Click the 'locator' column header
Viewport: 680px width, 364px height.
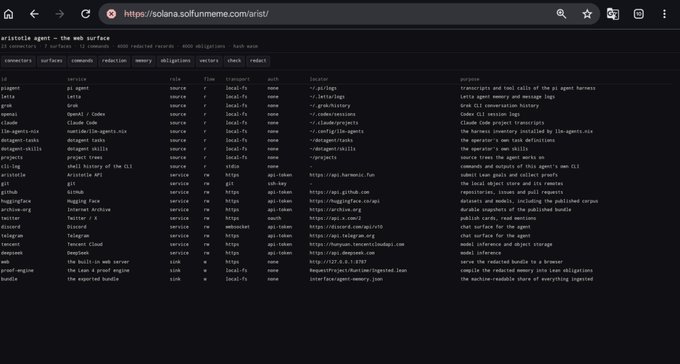point(319,79)
